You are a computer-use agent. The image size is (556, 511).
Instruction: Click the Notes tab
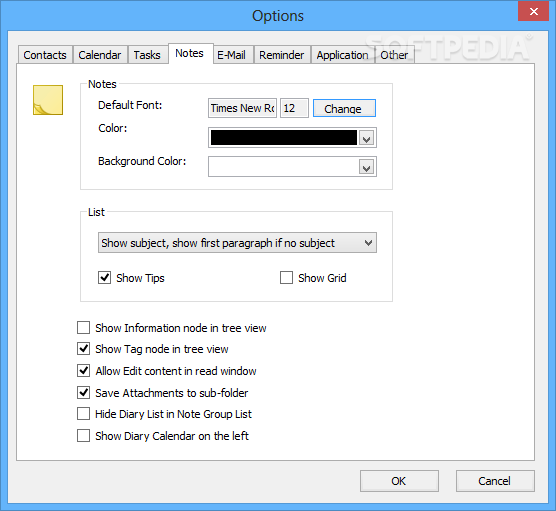click(190, 54)
